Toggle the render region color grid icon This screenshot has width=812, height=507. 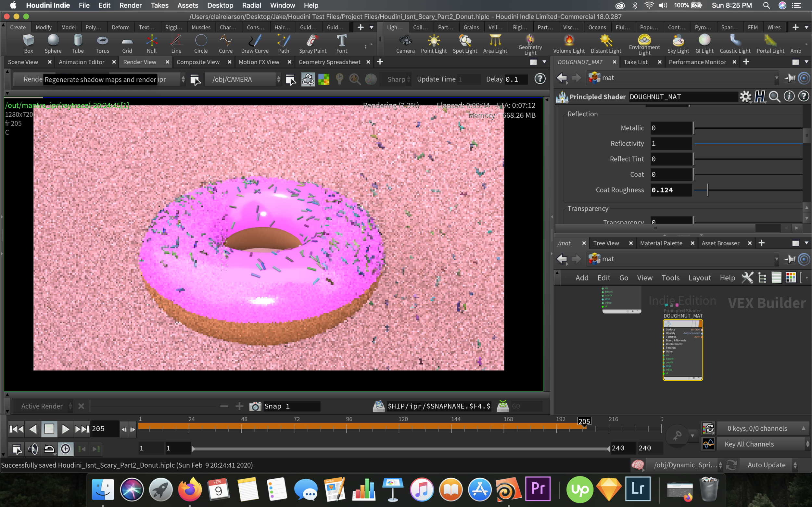point(324,80)
